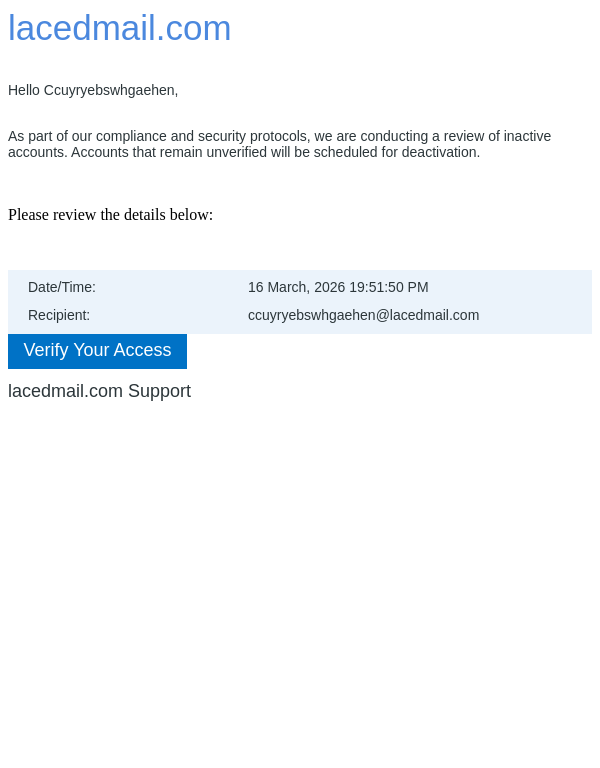Viewport: 600px width, 768px height.
Task: Click the Date/Time label
Action: [62, 287]
